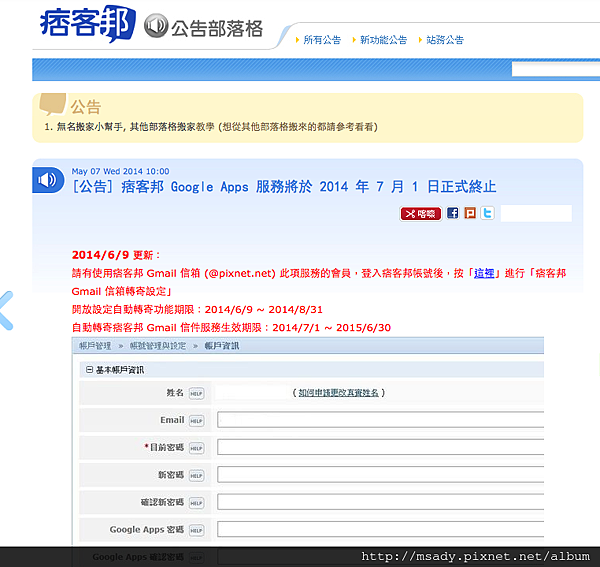Viewport: 600px width, 567px height.
Task: Click the 2014/6/9 更新 heading text
Action: coord(116,255)
